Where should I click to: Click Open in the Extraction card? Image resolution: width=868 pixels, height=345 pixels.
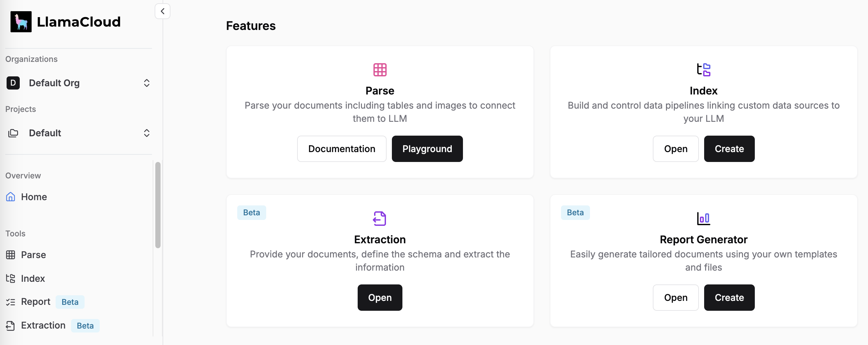[x=380, y=298]
